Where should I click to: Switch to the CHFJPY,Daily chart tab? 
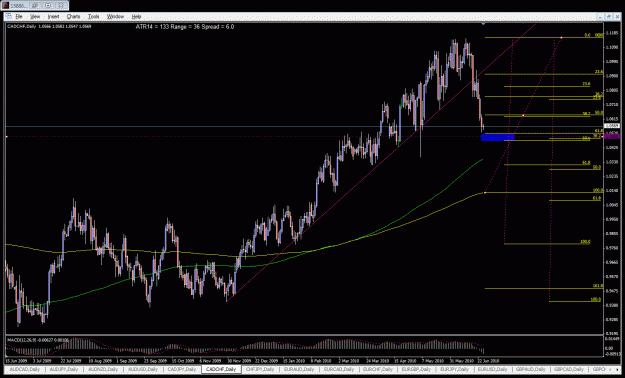(260, 369)
